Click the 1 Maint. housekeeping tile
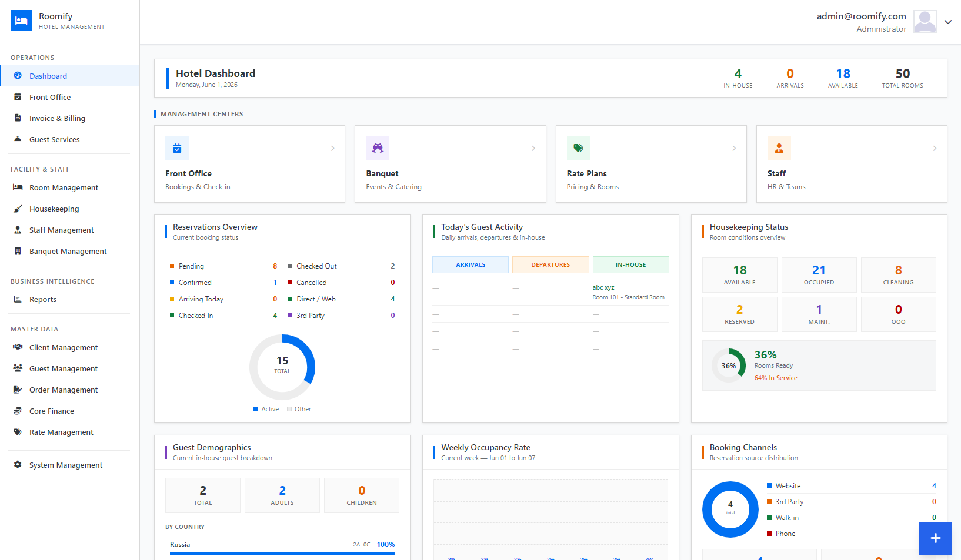 click(819, 314)
